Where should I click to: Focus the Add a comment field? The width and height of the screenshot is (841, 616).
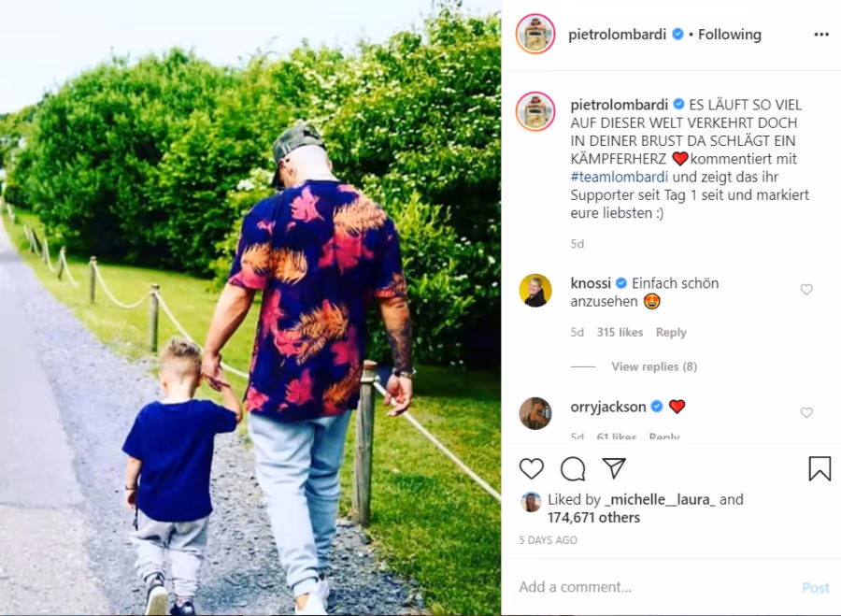655,587
